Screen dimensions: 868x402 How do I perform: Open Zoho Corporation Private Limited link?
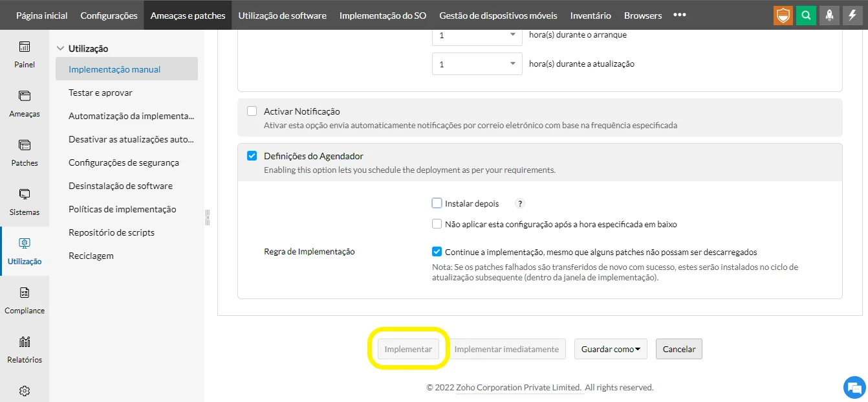tap(518, 387)
